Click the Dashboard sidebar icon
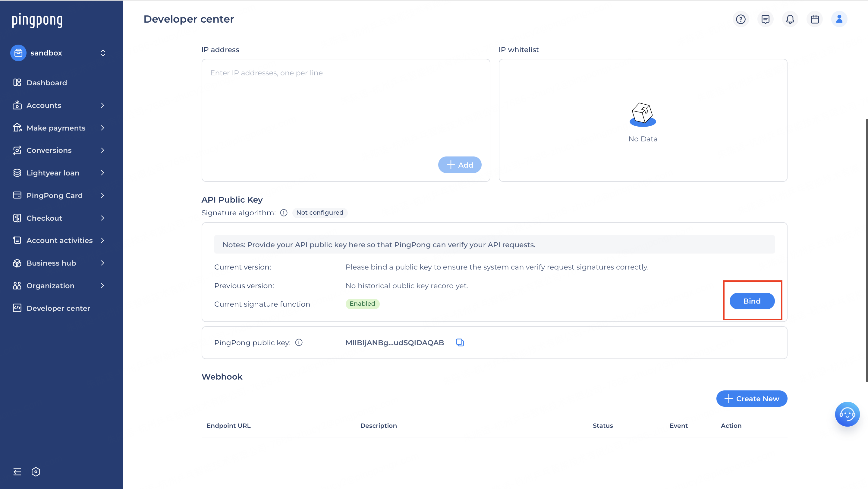 click(17, 83)
